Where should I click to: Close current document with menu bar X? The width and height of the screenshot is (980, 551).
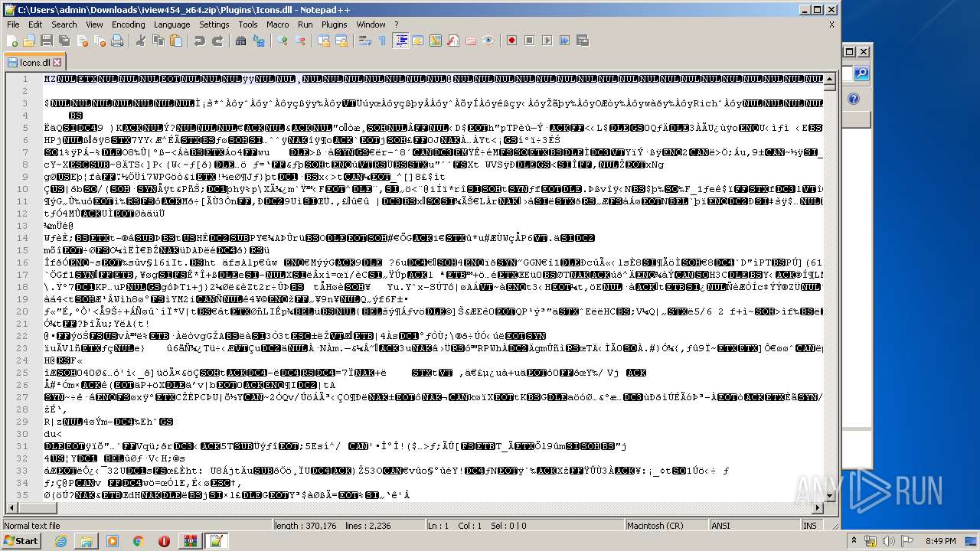tap(831, 24)
